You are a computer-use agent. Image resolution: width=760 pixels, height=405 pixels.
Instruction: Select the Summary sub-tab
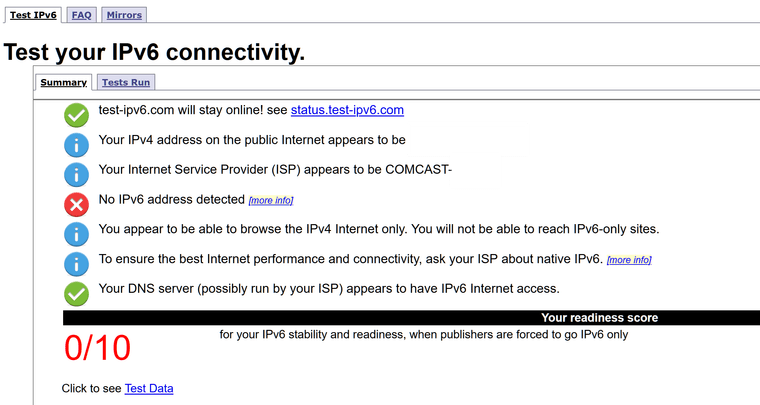(63, 82)
